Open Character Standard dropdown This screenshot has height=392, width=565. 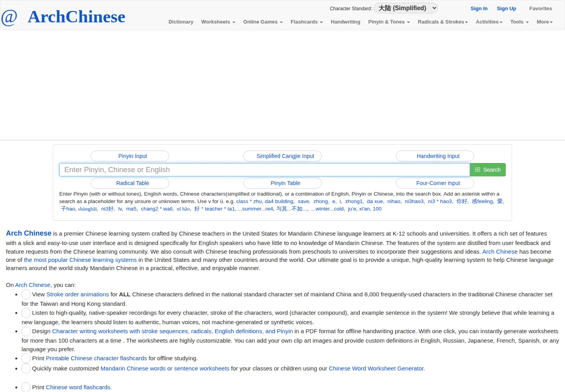(405, 8)
